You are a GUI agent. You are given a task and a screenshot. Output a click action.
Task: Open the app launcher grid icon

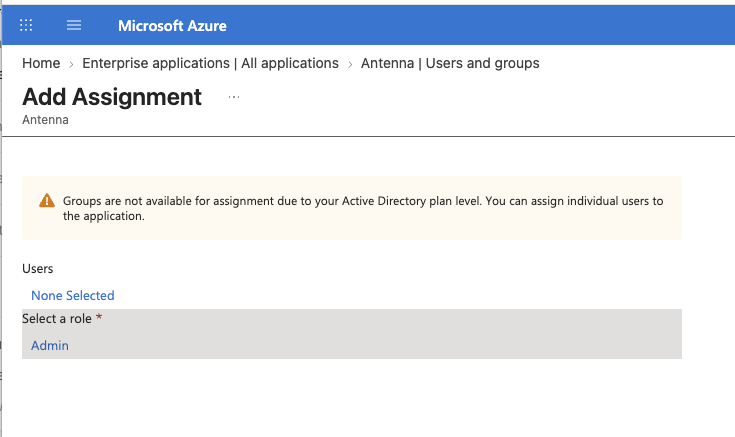26,25
